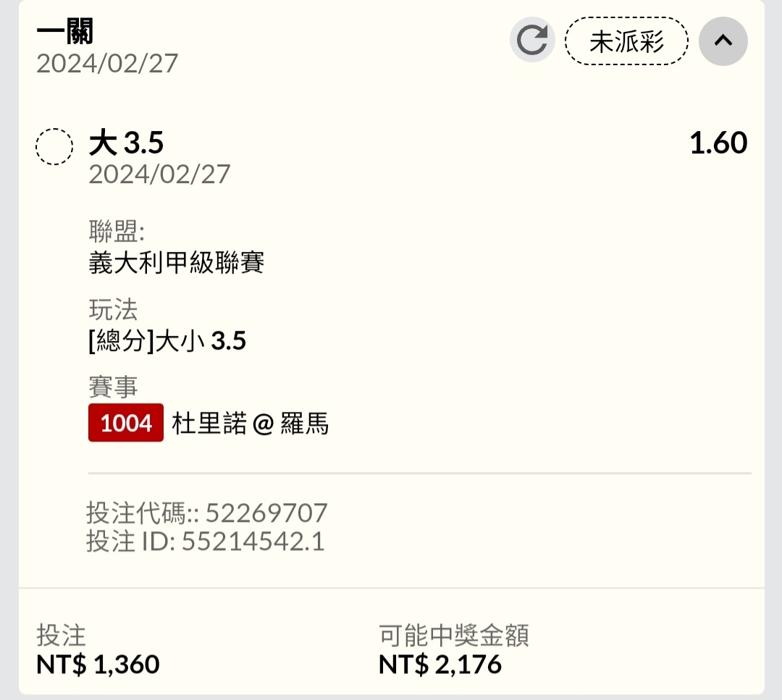782x700 pixels.
Task: Select the 大 3.5 selection heading
Action: pos(126,143)
